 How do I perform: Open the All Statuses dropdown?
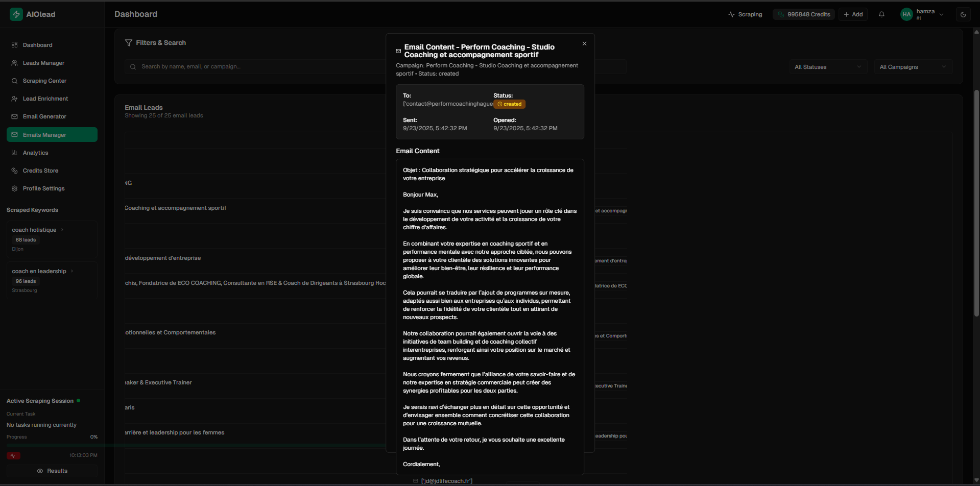(x=827, y=66)
